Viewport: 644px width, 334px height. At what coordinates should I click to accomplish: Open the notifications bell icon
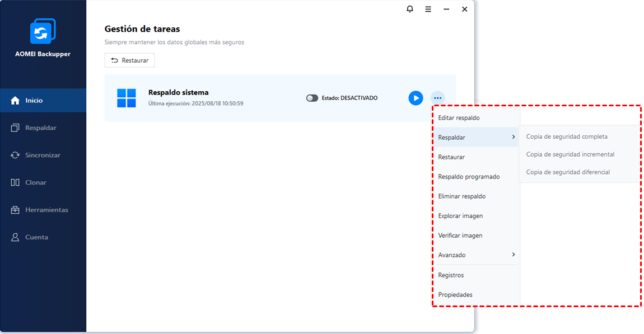pos(410,9)
